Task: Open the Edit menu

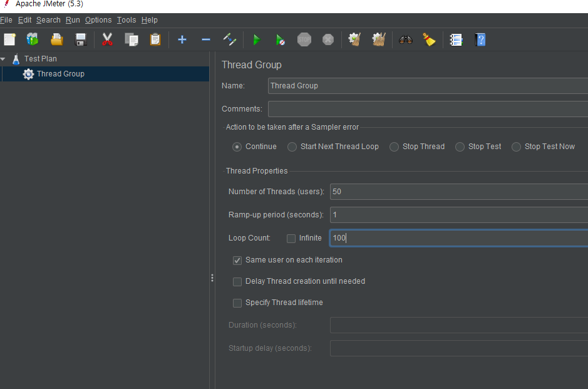Action: [25, 20]
